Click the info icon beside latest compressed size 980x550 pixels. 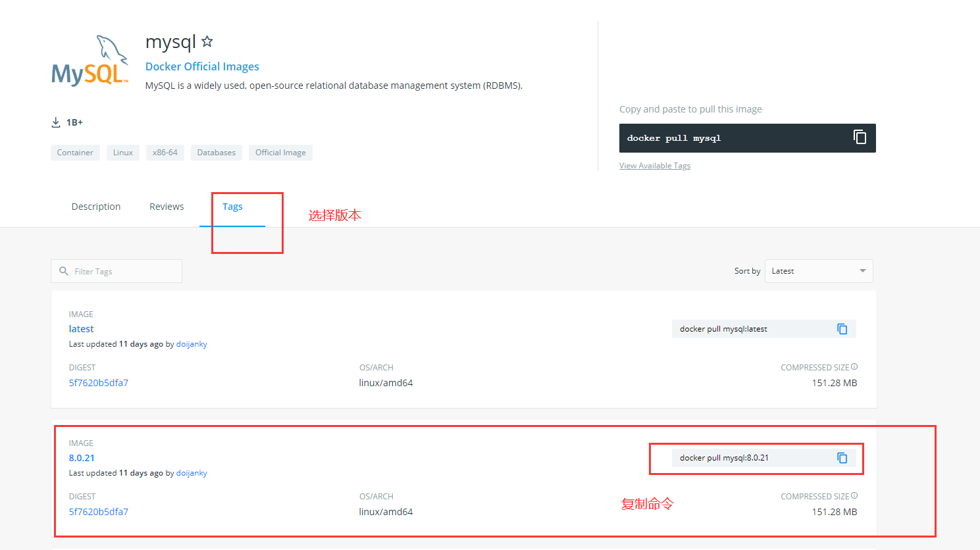854,367
